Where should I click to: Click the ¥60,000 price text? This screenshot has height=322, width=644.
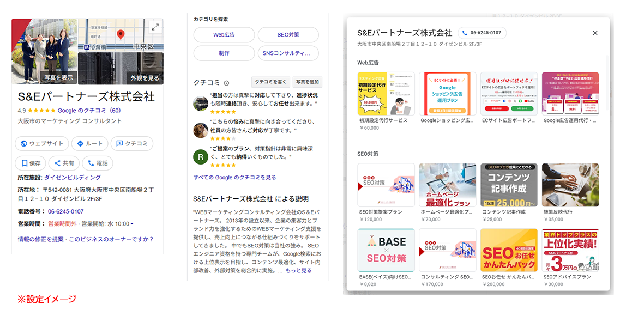pyautogui.click(x=369, y=128)
